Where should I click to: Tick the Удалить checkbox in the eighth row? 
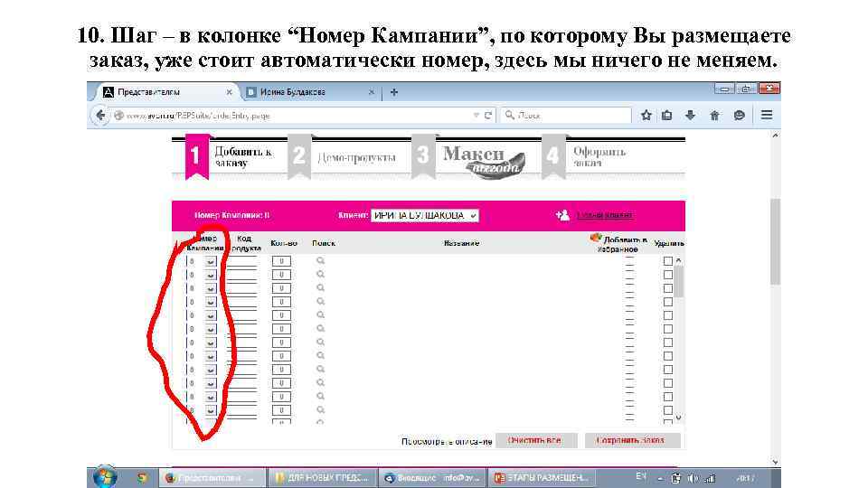pos(668,356)
